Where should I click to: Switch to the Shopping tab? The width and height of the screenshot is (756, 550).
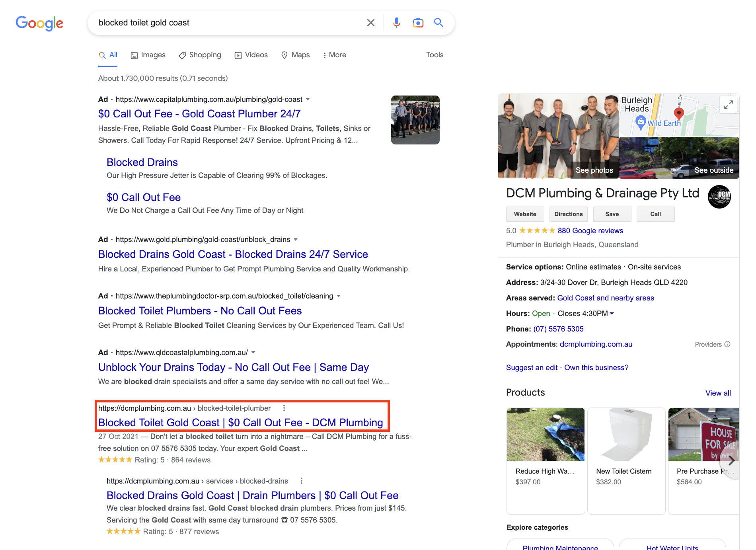point(200,55)
